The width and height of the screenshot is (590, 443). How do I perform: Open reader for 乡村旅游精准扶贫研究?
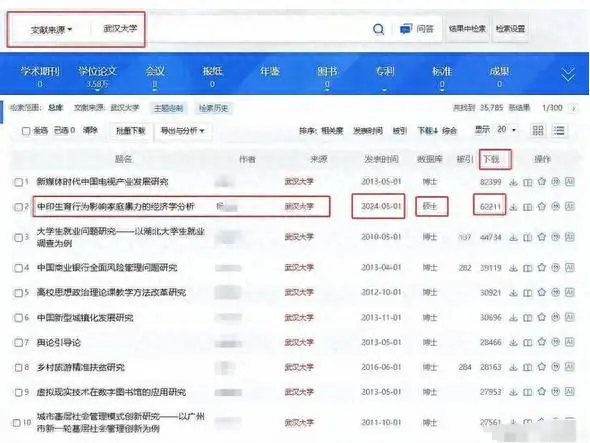click(528, 367)
